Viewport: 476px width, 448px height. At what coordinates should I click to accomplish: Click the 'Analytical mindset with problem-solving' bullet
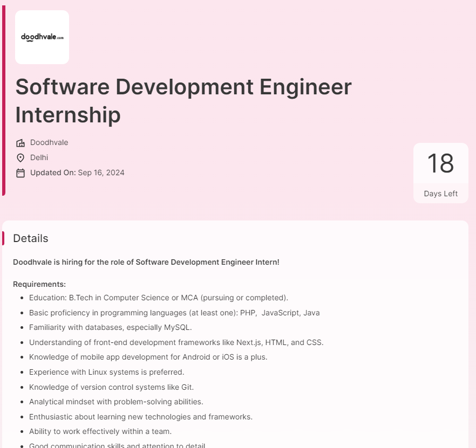(x=116, y=402)
